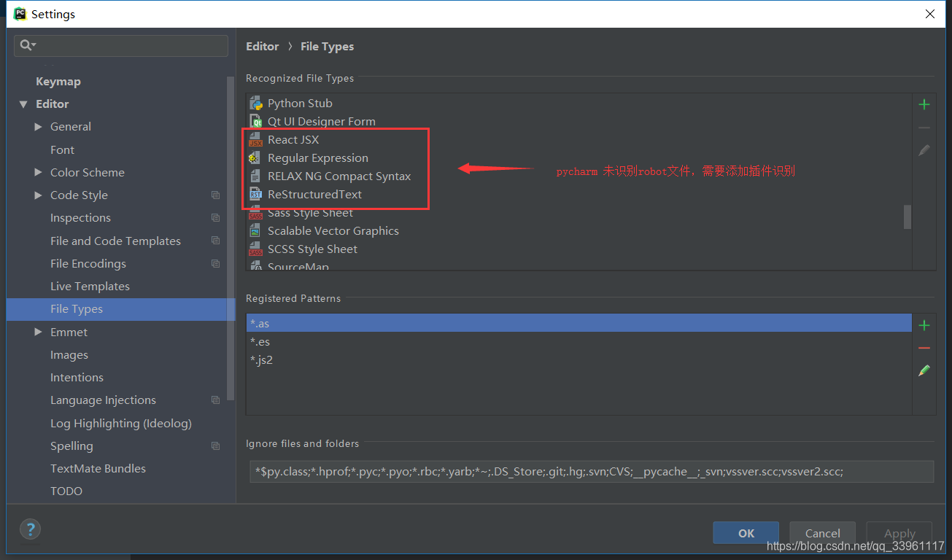Click the Inspections project-level icon
The height and width of the screenshot is (560, 952).
pyautogui.click(x=215, y=217)
